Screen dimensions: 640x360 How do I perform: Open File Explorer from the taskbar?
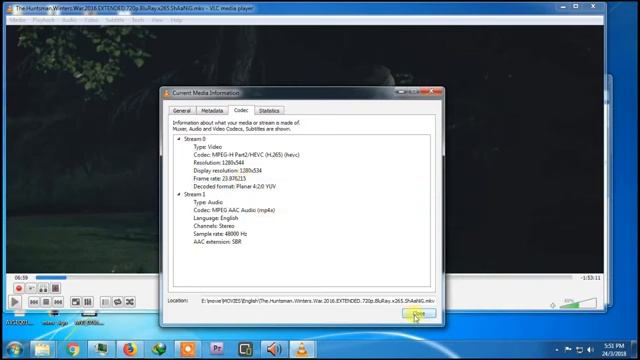42,349
